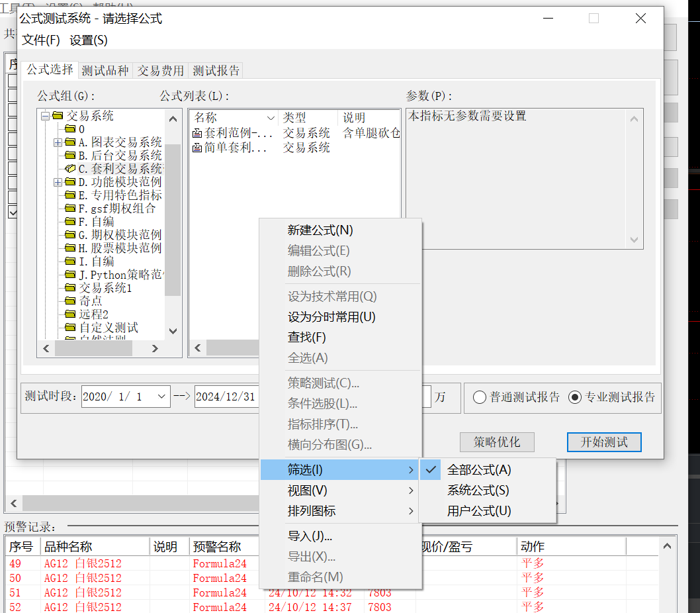The image size is (700, 613).
Task: Expand the A.图表交易系统 tree node
Action: click(x=58, y=142)
